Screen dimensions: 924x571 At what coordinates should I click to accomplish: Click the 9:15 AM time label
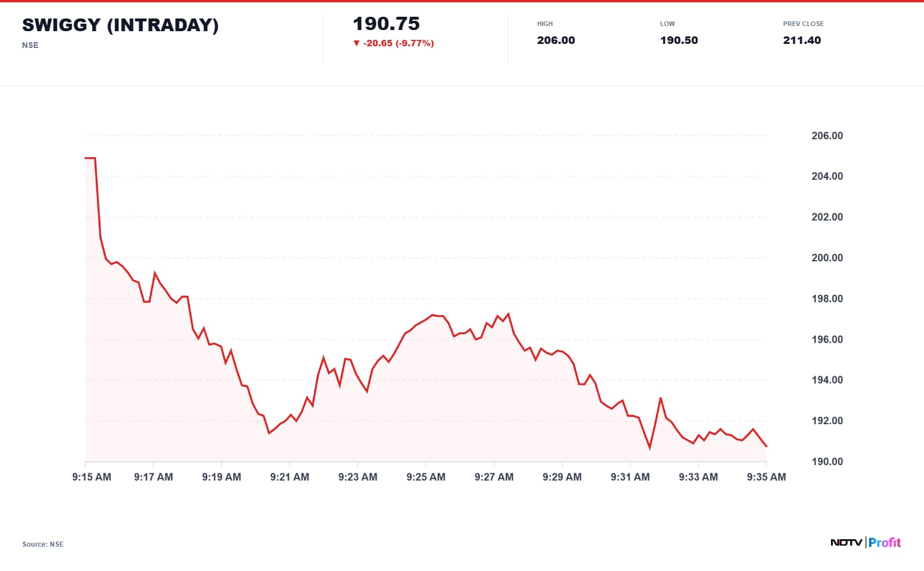point(92,477)
